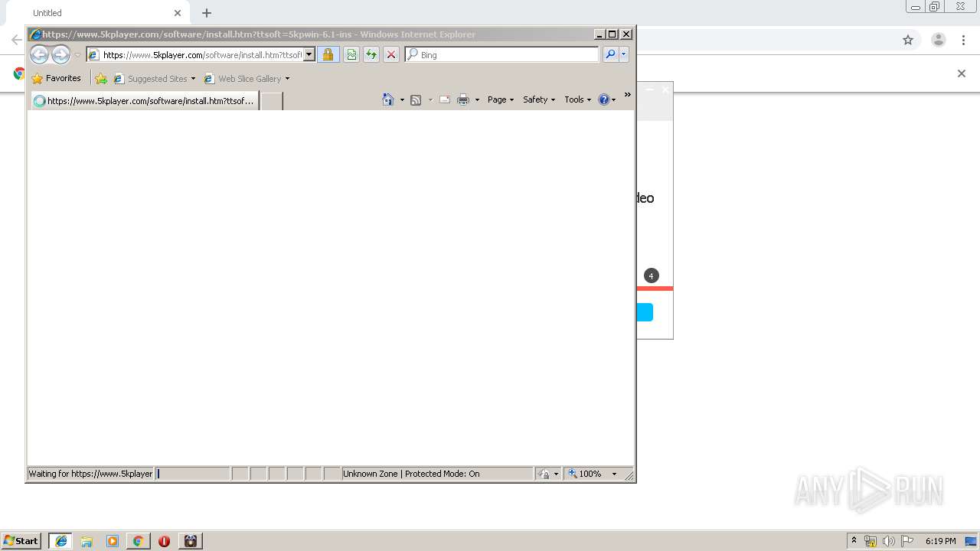Image resolution: width=980 pixels, height=551 pixels.
Task: Click the blue button in background dialog
Action: tap(645, 312)
